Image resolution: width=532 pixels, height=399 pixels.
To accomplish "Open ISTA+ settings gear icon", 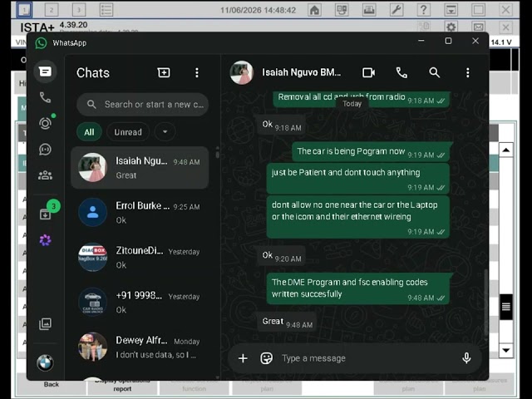I will click(451, 27).
